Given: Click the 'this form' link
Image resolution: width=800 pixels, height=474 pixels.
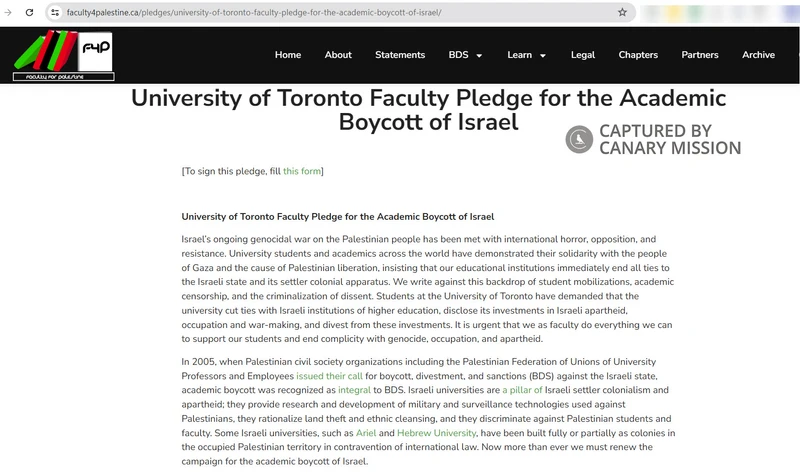Looking at the screenshot, I should (x=302, y=171).
